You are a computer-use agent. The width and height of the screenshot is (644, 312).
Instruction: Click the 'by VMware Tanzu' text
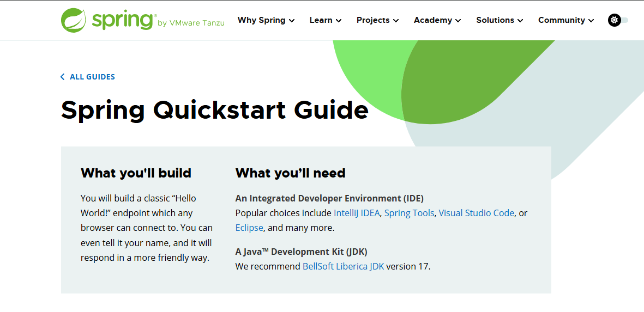[191, 23]
